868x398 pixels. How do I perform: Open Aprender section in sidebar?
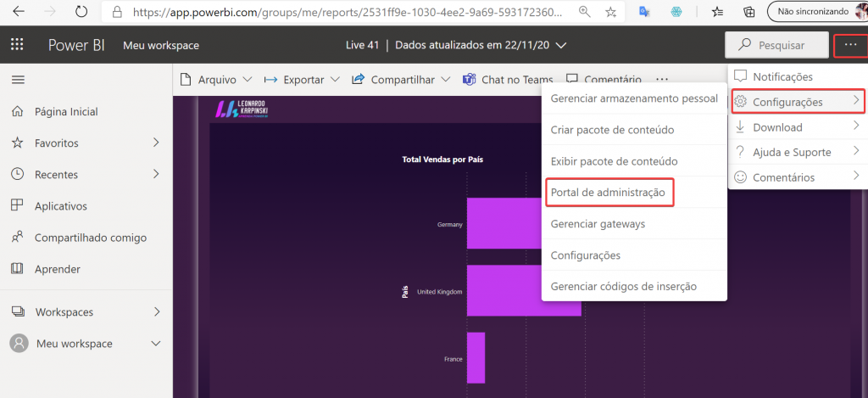click(x=57, y=269)
